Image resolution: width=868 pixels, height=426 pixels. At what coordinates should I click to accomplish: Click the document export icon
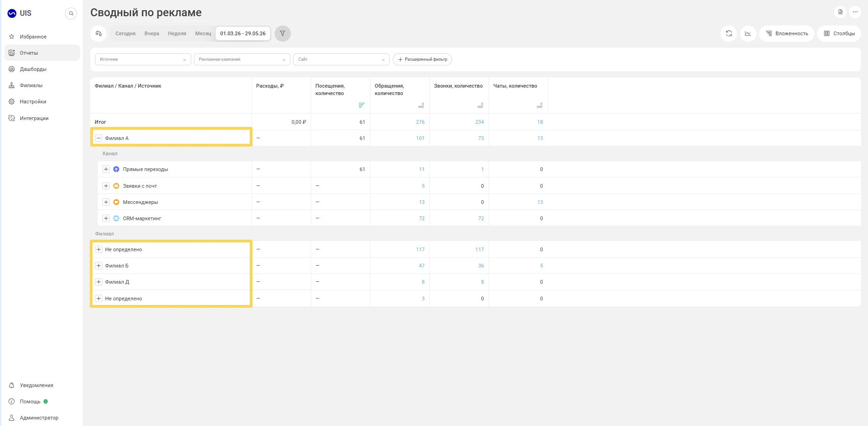click(840, 12)
